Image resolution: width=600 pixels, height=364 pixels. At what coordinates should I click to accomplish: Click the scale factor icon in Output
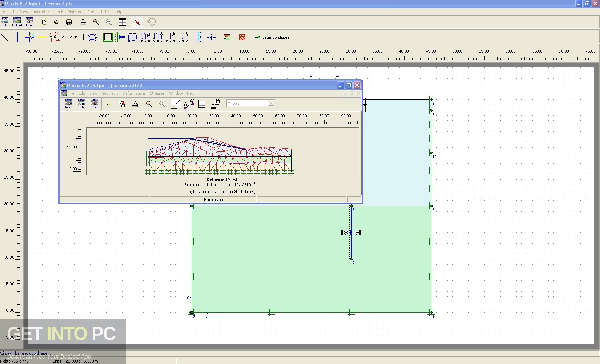point(176,104)
